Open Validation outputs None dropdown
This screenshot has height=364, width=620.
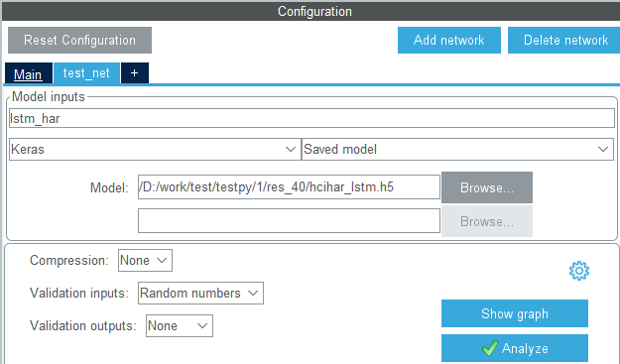point(180,325)
